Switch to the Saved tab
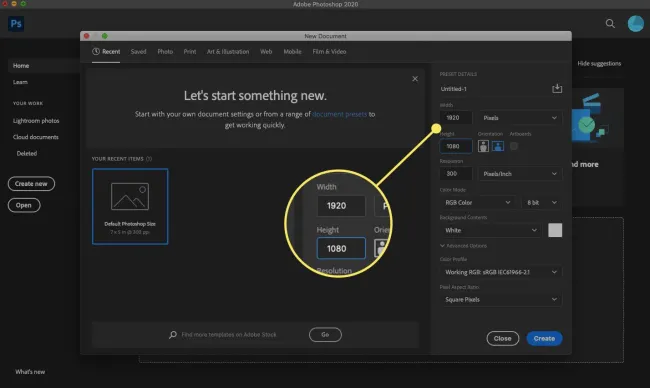The image size is (650, 388). pos(138,52)
